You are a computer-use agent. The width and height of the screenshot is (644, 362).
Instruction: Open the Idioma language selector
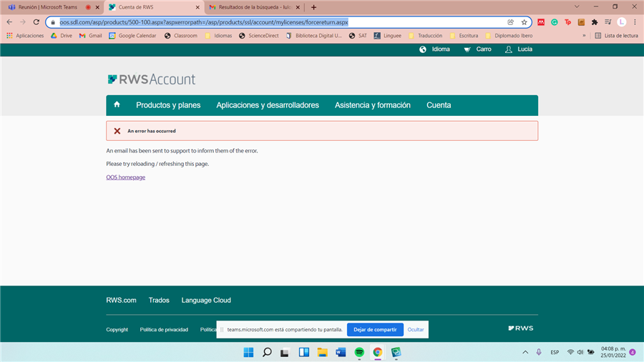(434, 49)
